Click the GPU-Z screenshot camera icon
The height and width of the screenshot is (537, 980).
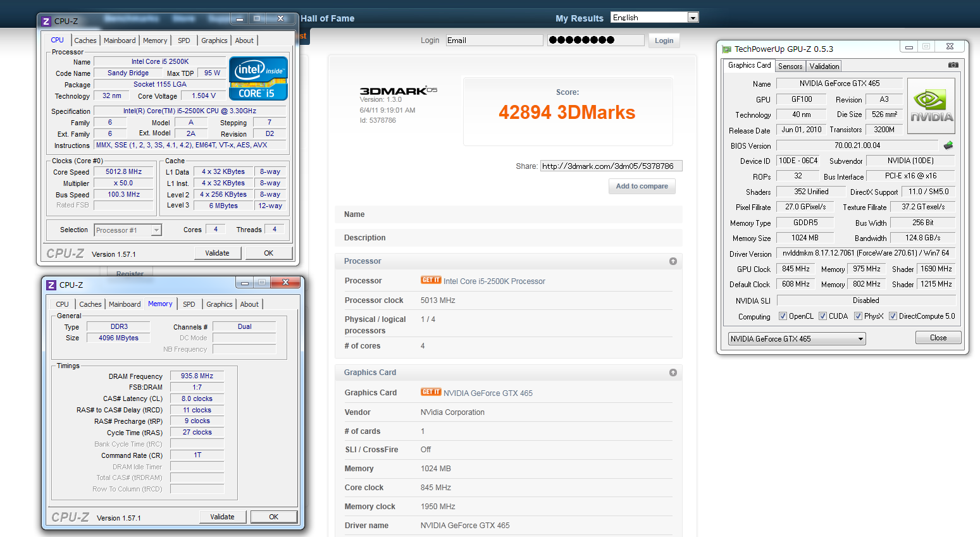click(953, 65)
